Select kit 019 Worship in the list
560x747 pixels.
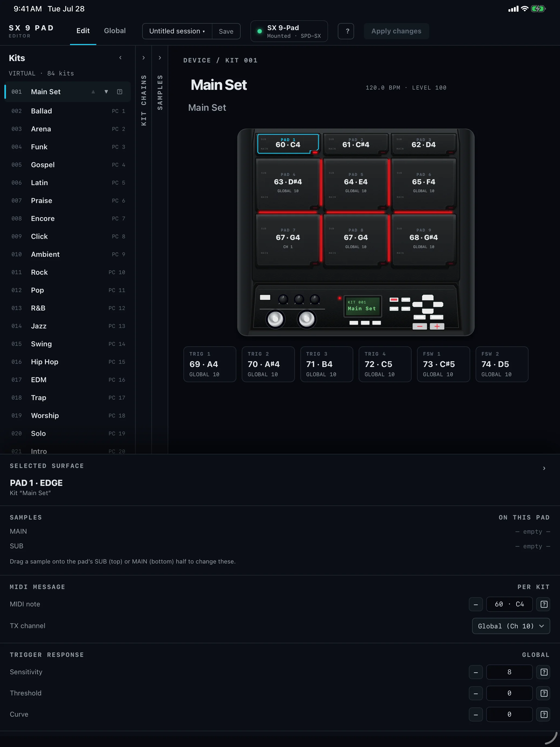pos(68,415)
